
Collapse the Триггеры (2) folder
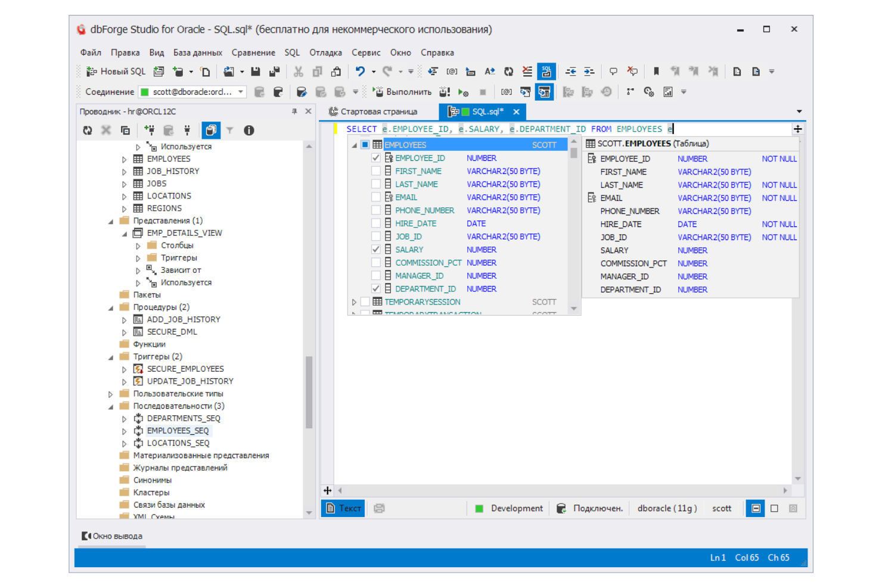coord(111,357)
